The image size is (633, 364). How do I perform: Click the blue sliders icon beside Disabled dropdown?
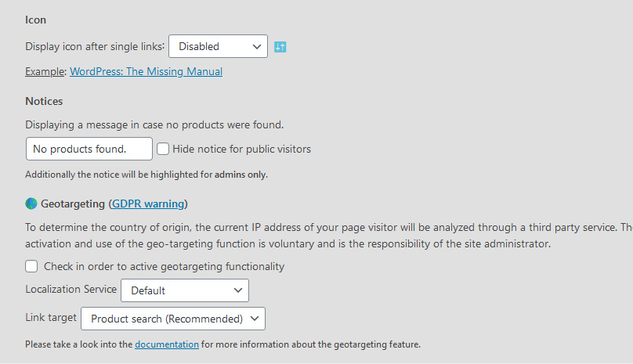tap(280, 47)
